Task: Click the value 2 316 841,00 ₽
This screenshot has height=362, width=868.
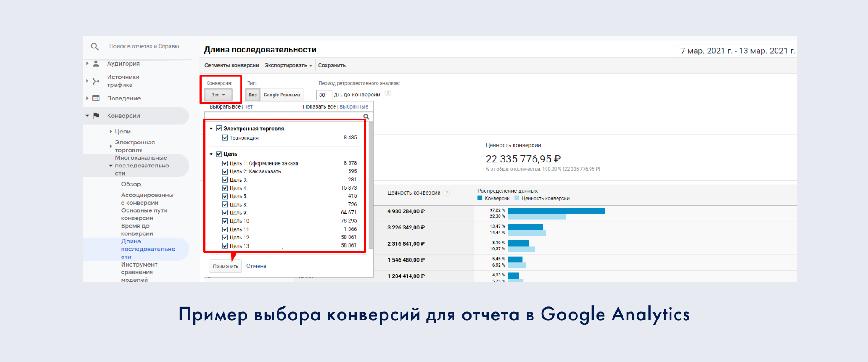Action: tap(406, 244)
